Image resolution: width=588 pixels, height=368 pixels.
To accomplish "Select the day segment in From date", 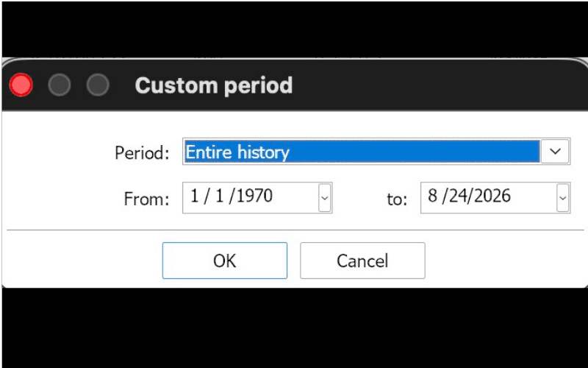I will [x=219, y=196].
